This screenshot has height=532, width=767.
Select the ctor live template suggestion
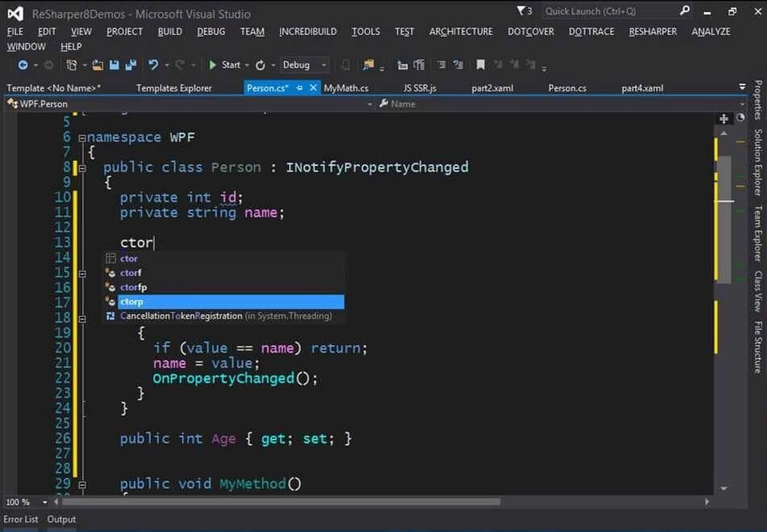tap(223, 258)
